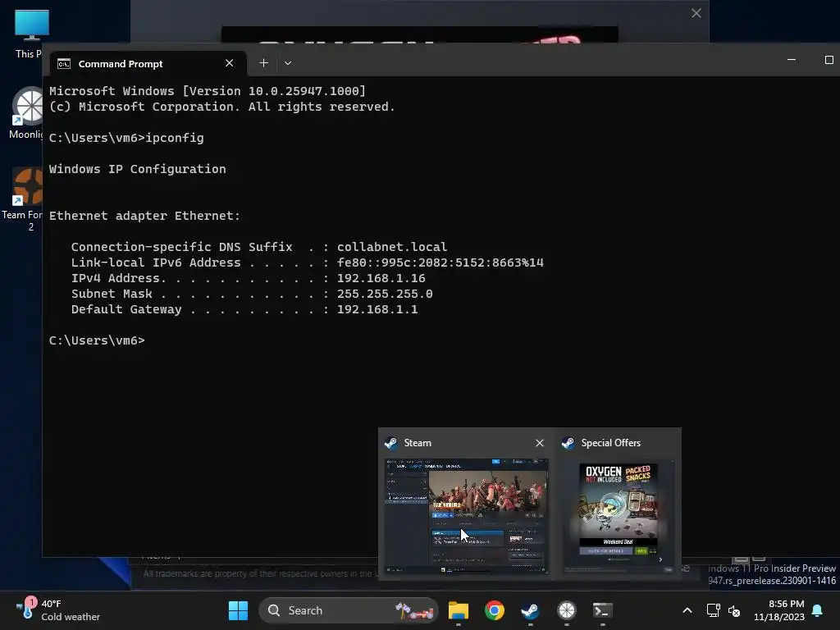Click the Default Gateway value 192.168.1.1
The image size is (840, 630).
pos(377,309)
